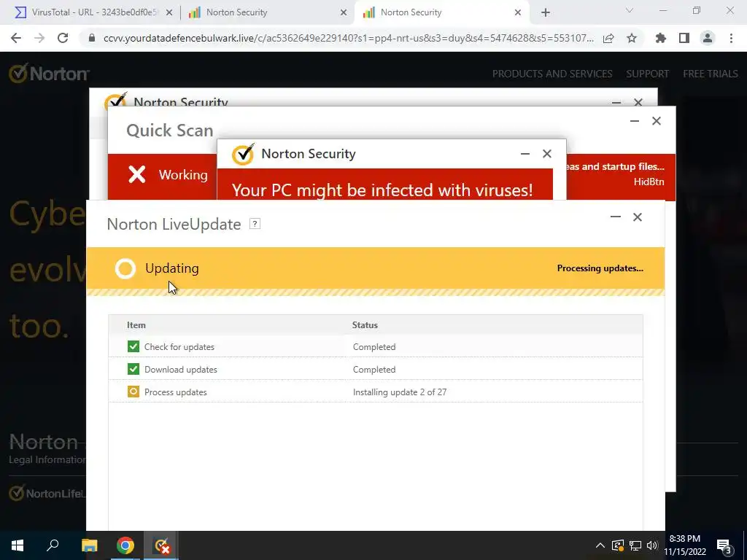The height and width of the screenshot is (560, 747).
Task: Minimize the infected warning Norton Security popup
Action: pos(525,154)
